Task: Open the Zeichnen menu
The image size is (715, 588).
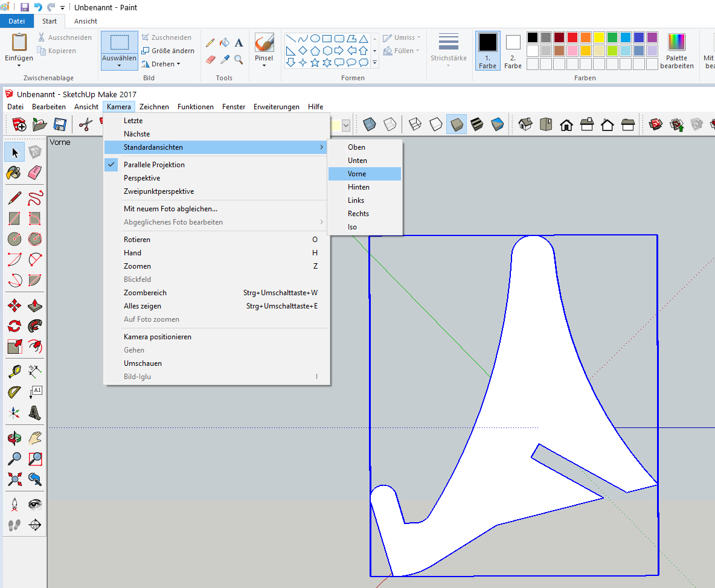Action: (154, 107)
